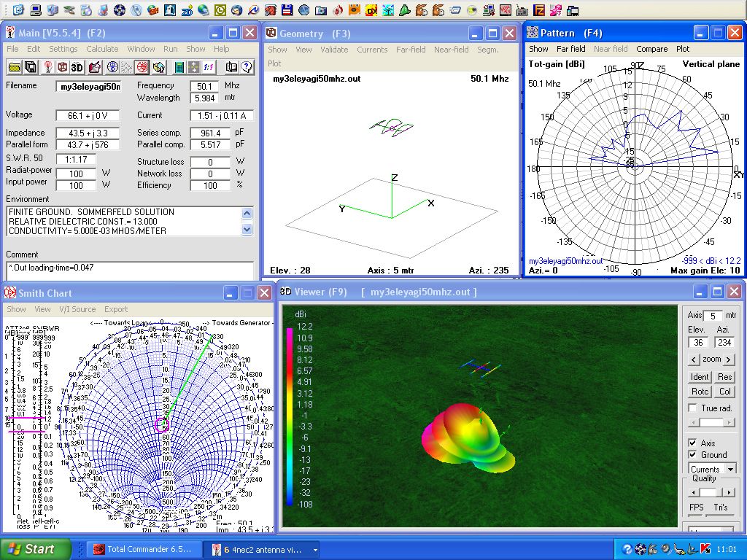The height and width of the screenshot is (560, 747).
Task: Click the edit input file icon
Action: [x=95, y=67]
